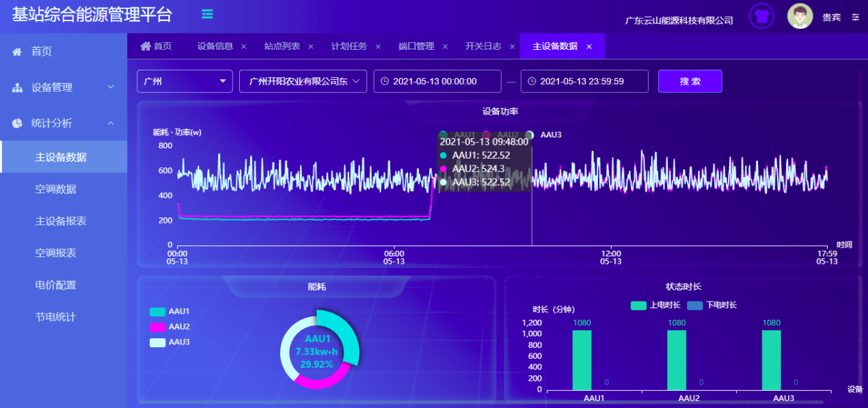Close the 开关日志 tab

[x=511, y=46]
